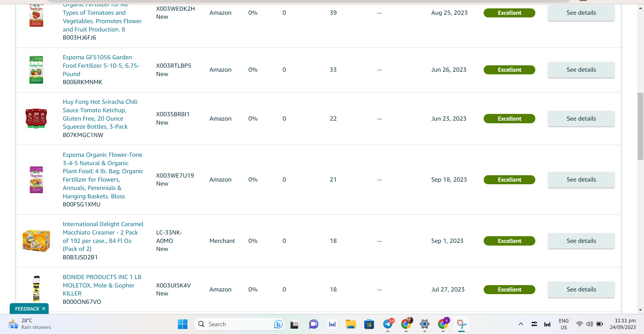See details for SKU X003WEDK2H

tap(581, 13)
